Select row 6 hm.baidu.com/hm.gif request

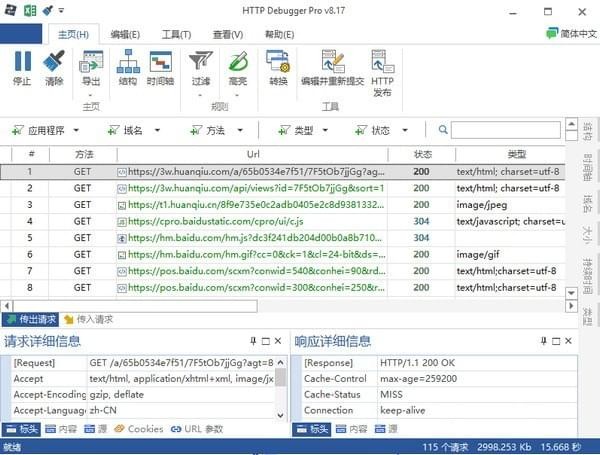[282, 254]
